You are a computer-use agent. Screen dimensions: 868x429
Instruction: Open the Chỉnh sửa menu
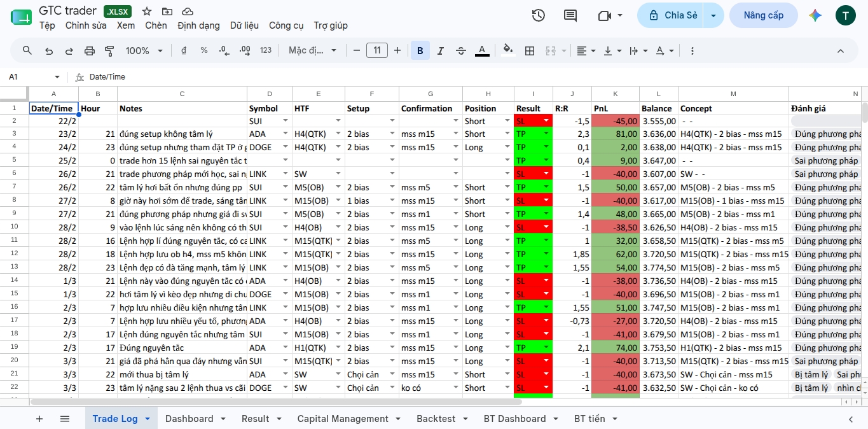click(86, 25)
